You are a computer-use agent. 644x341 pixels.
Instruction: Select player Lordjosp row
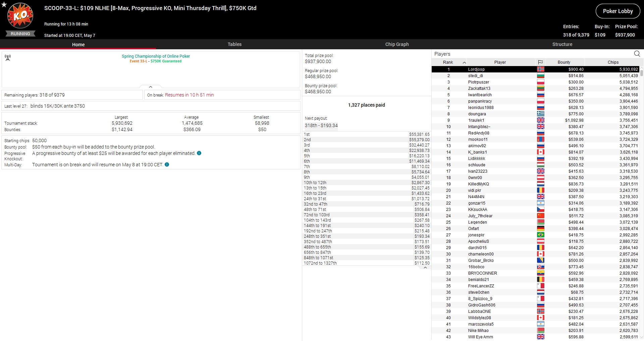coord(535,69)
